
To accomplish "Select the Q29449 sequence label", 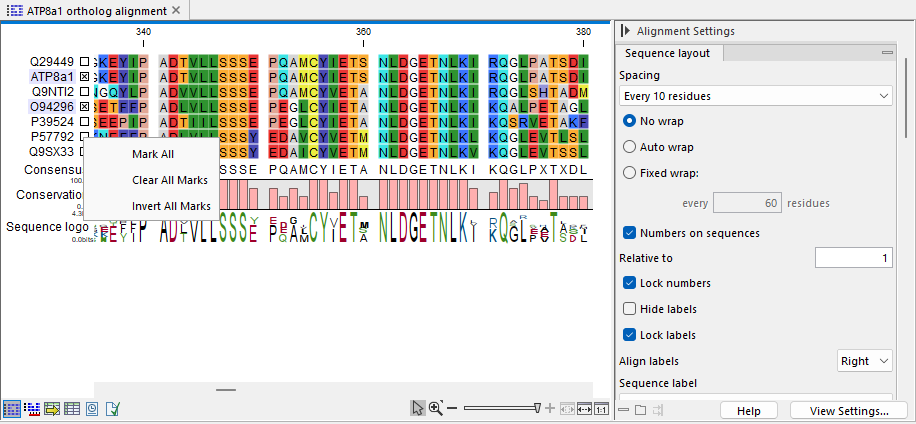I will tap(52, 61).
